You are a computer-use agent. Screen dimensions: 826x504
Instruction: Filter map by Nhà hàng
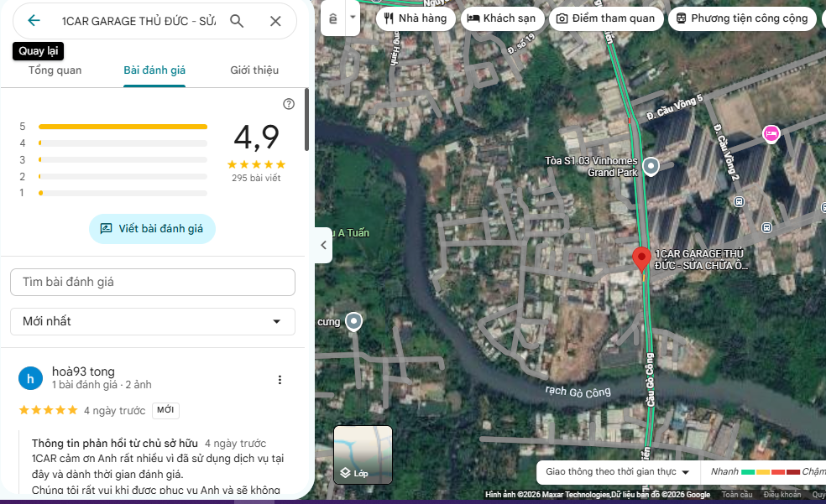(x=416, y=18)
